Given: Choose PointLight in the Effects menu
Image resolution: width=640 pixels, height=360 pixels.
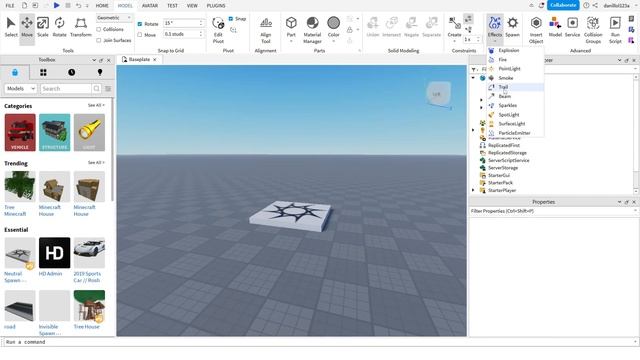Looking at the screenshot, I should pyautogui.click(x=516, y=69).
